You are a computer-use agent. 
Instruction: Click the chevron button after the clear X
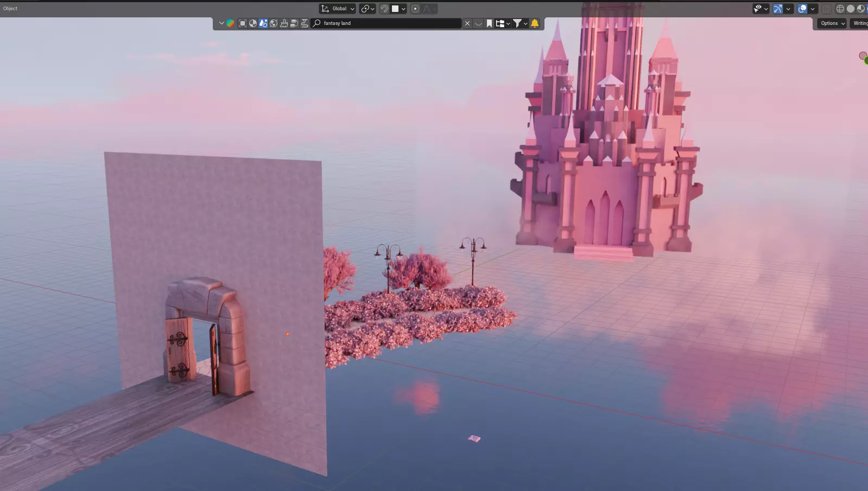(x=478, y=23)
